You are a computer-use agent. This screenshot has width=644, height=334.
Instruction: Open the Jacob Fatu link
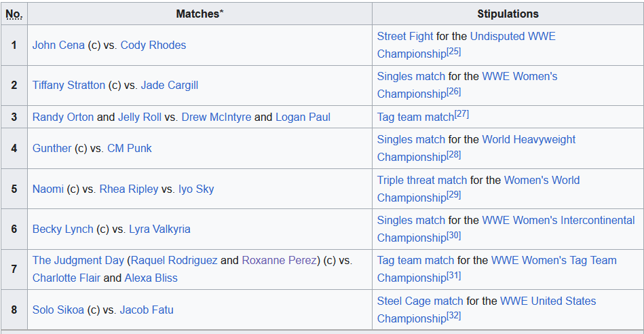pos(147,310)
